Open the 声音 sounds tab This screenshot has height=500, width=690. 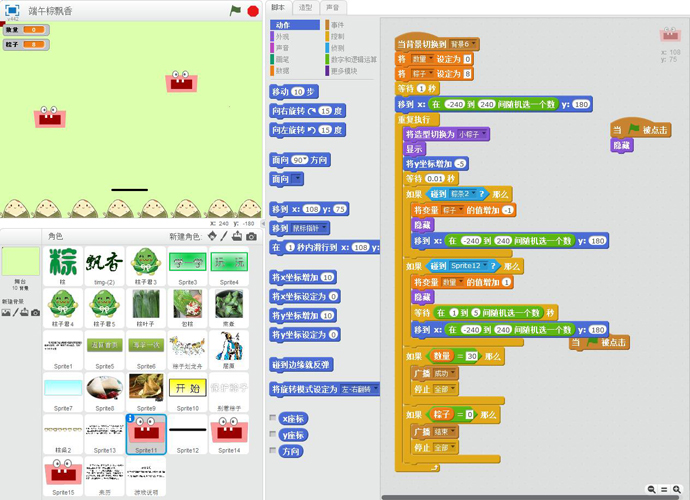click(x=332, y=7)
